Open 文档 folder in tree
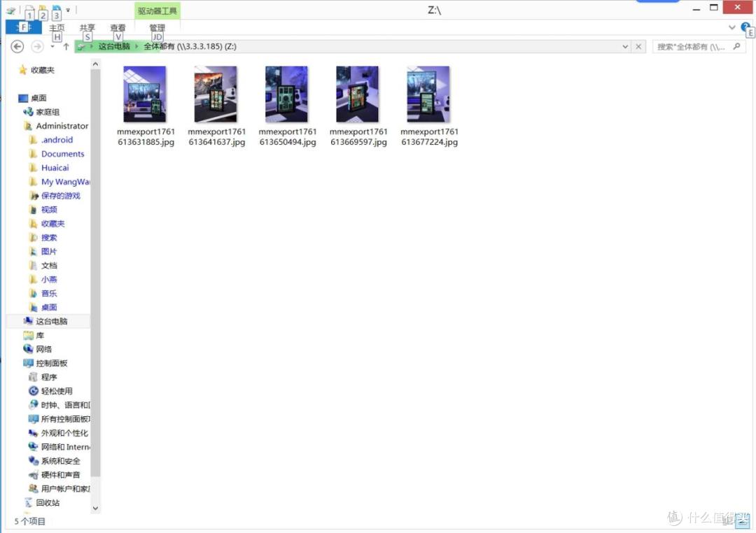Image resolution: width=756 pixels, height=533 pixels. (43, 266)
